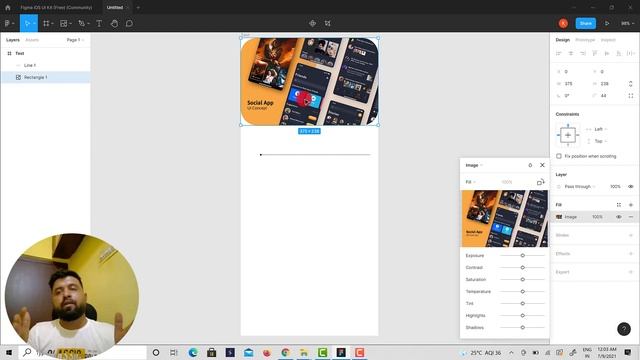Select the Test frame layer
Image resolution: width=640 pixels, height=360 pixels.
point(46,53)
